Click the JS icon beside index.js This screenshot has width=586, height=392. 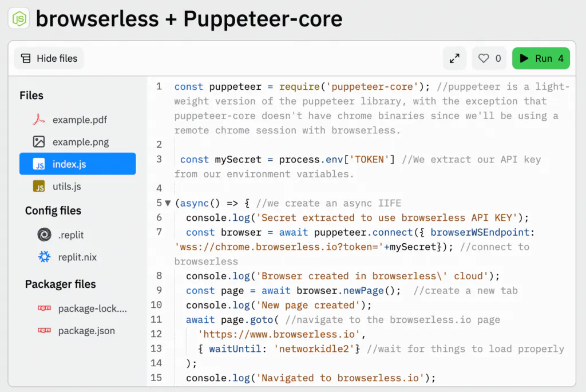tap(38, 164)
